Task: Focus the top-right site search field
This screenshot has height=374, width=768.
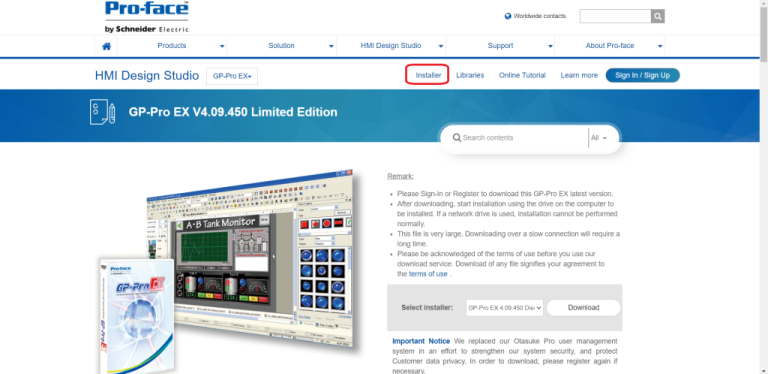Action: point(615,16)
